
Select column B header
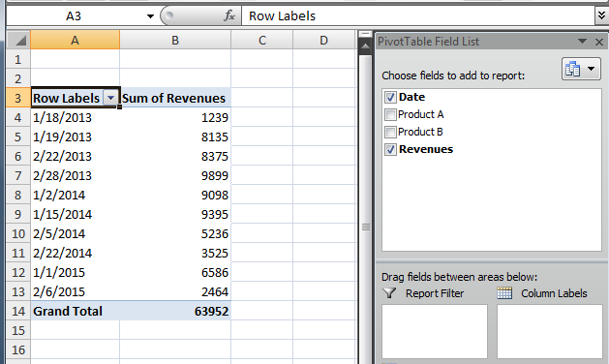click(x=175, y=40)
